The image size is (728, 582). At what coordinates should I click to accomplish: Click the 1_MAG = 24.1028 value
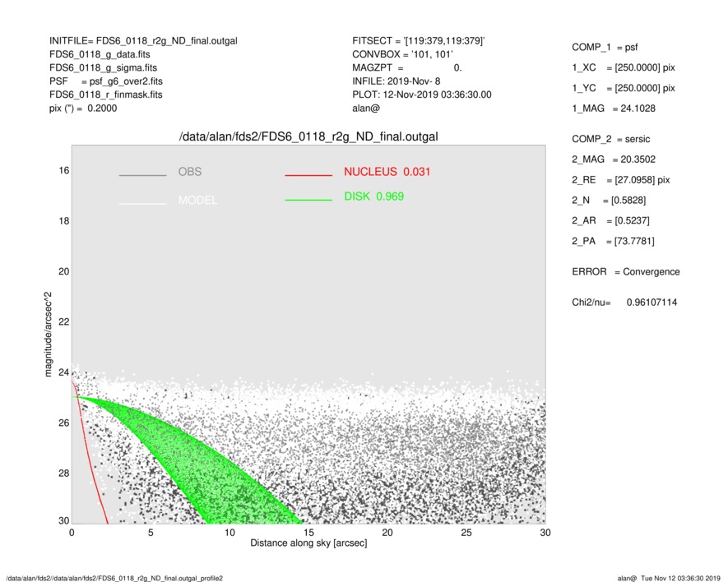[614, 109]
